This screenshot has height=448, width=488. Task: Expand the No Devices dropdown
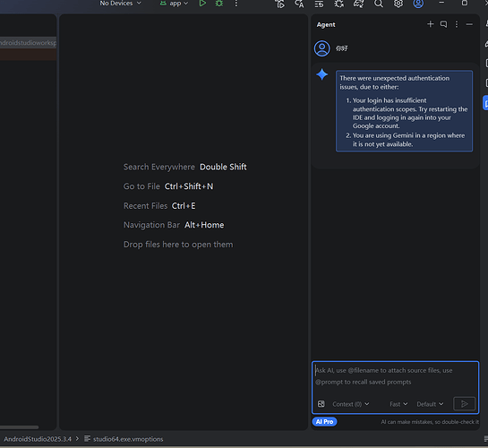121,3
